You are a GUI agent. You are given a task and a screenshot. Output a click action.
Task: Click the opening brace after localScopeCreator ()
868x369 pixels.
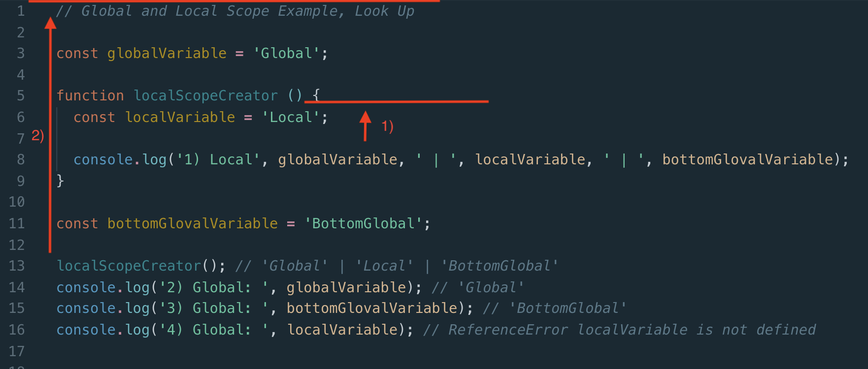[x=316, y=94]
